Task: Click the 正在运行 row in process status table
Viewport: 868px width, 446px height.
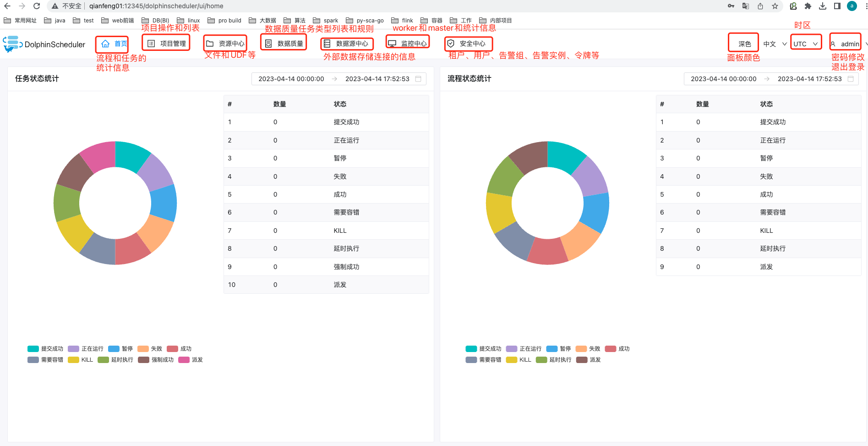Action: click(759, 140)
